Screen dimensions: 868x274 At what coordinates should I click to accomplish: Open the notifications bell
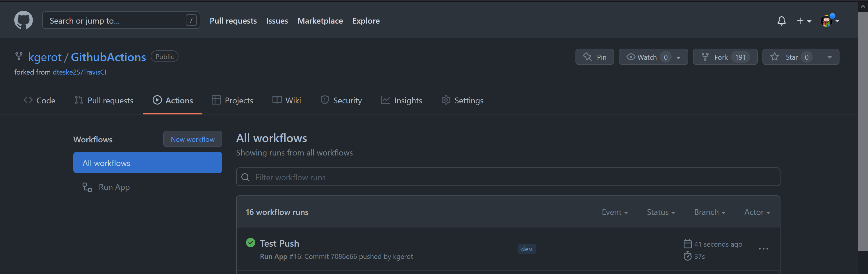pyautogui.click(x=781, y=21)
